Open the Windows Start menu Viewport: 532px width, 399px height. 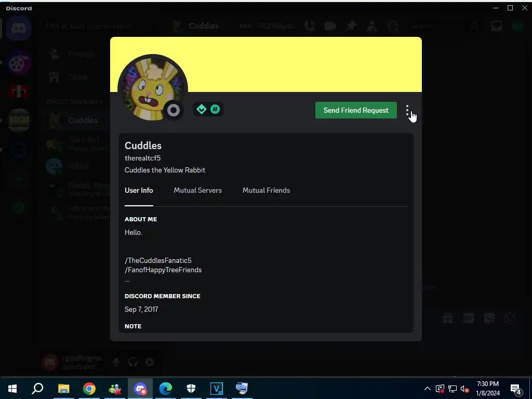click(12, 389)
